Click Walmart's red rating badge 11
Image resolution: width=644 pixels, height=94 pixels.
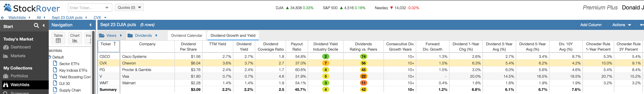tap(363, 83)
